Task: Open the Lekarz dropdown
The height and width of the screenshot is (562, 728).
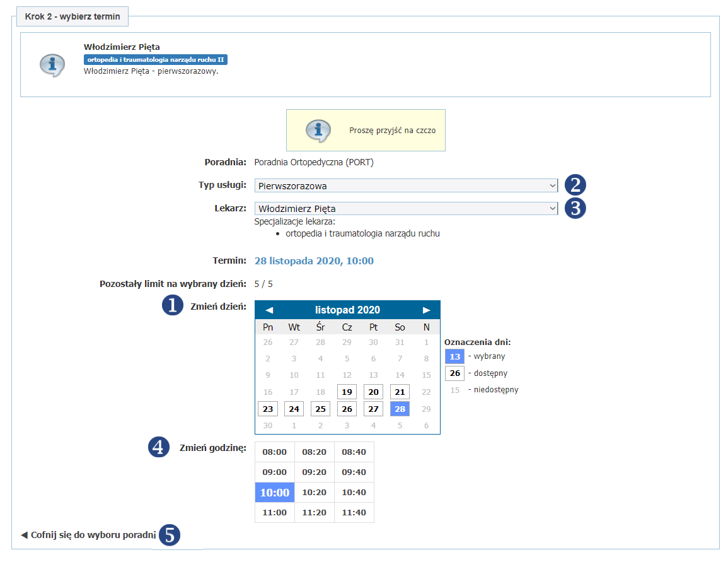Action: click(x=406, y=209)
